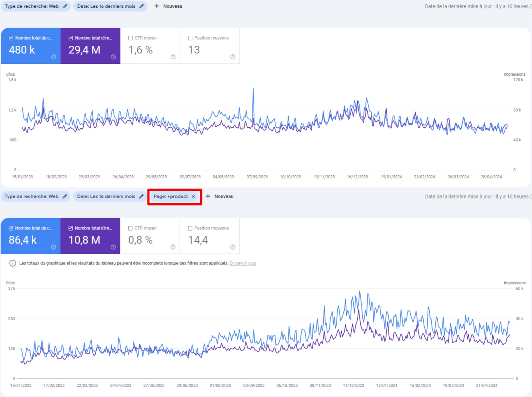Open lower 'Type de recherche: Web' filter chip
Screen dimensions: 532x397
pos(32,197)
